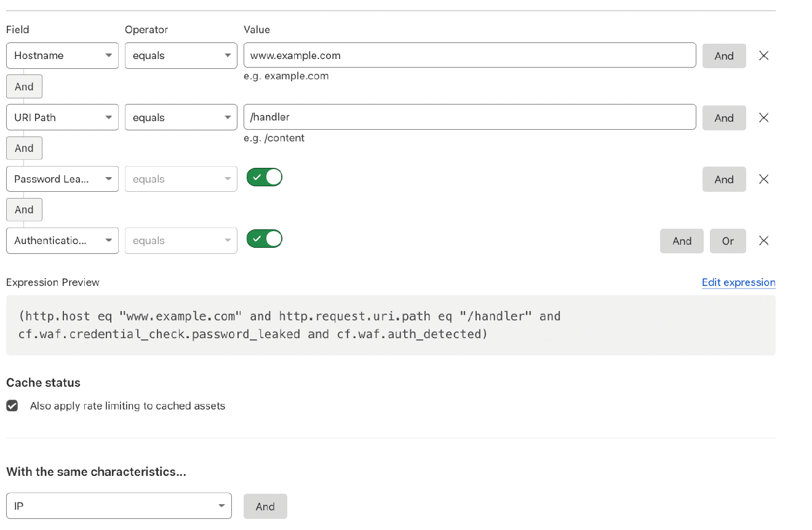This screenshot has height=530, width=812.
Task: Click the 'With the same characteristics...' heading
Action: [x=96, y=472]
